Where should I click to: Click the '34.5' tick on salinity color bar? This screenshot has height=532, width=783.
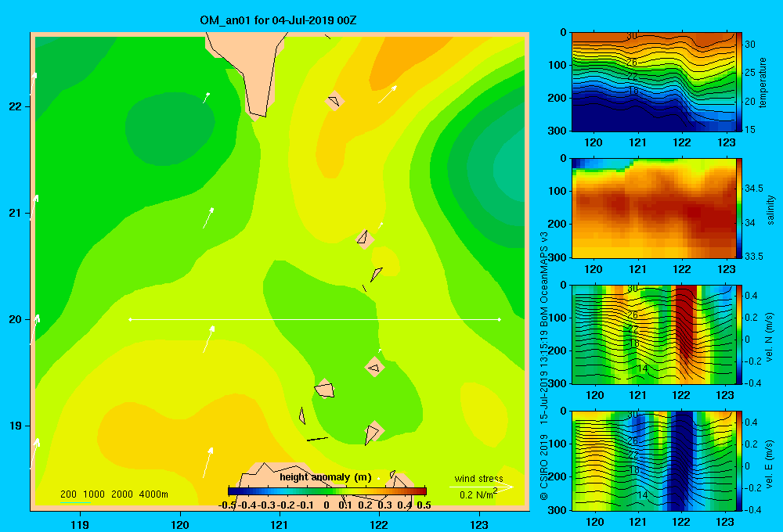coord(753,188)
